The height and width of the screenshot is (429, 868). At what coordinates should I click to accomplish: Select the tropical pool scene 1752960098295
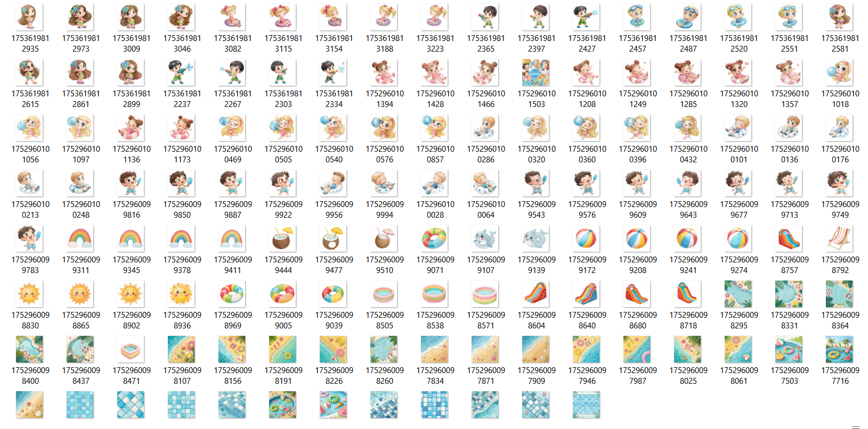click(739, 294)
